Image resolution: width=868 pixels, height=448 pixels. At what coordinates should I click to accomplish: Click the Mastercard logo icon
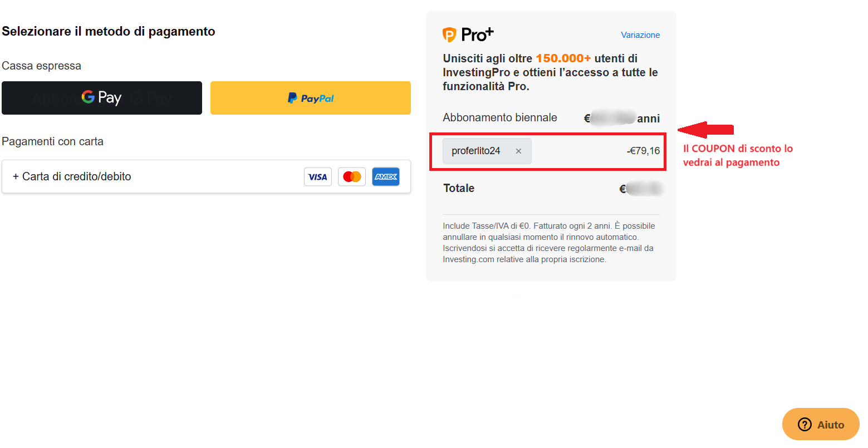pos(352,177)
